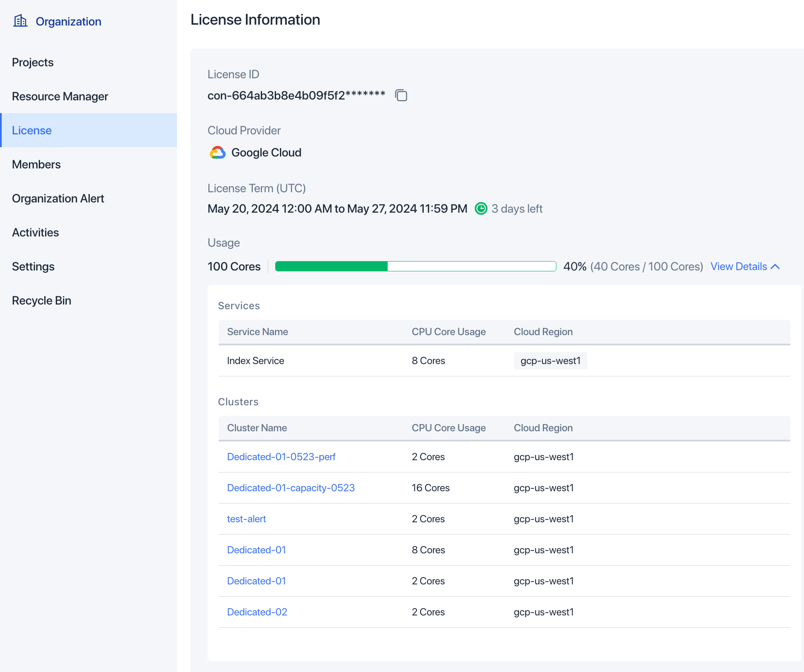
Task: Click the green cores usage progress bar
Action: coord(416,266)
